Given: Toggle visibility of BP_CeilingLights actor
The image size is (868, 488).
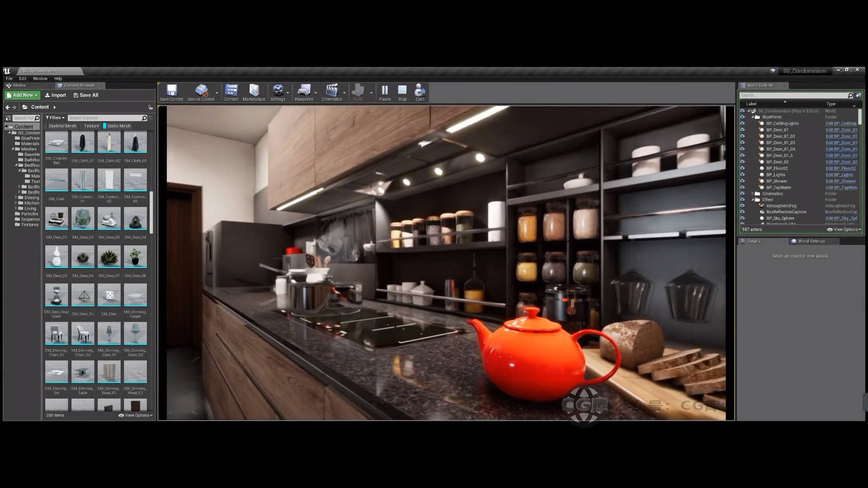Looking at the screenshot, I should [x=742, y=123].
